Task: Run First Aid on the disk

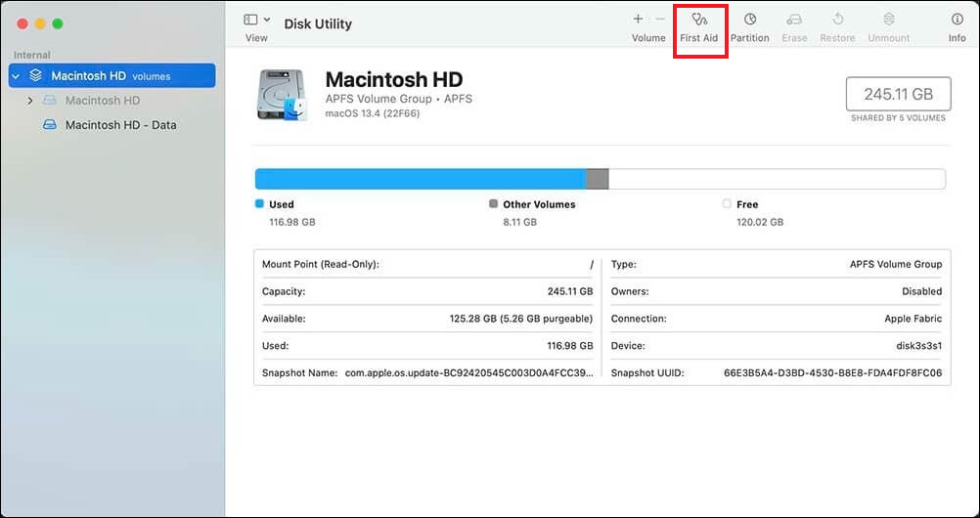Action: [x=698, y=26]
